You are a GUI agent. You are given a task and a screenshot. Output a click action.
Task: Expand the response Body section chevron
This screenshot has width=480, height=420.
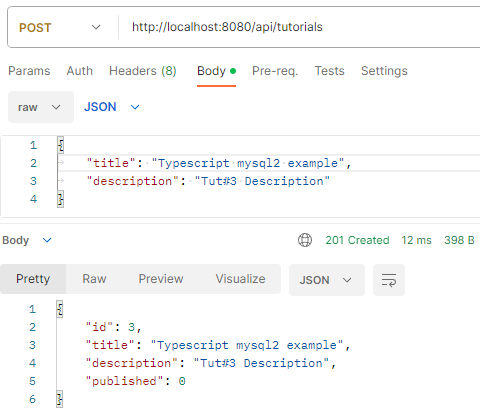47,240
